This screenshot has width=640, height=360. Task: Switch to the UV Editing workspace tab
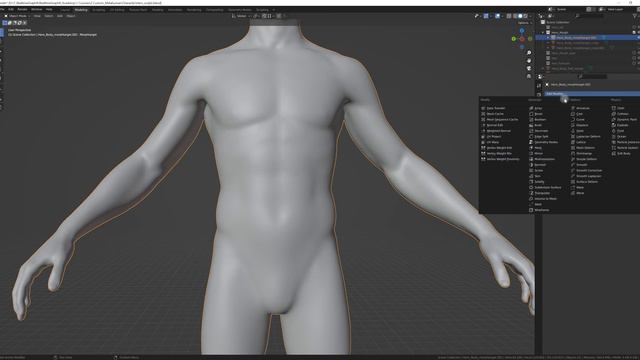(117, 9)
